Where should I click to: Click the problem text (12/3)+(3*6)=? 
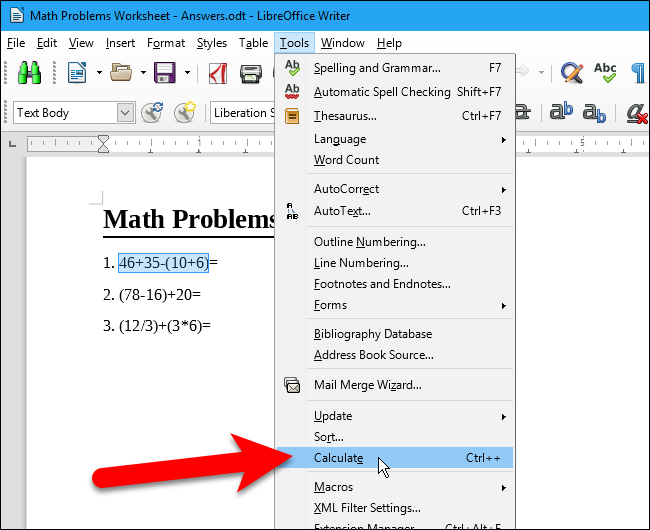[165, 326]
